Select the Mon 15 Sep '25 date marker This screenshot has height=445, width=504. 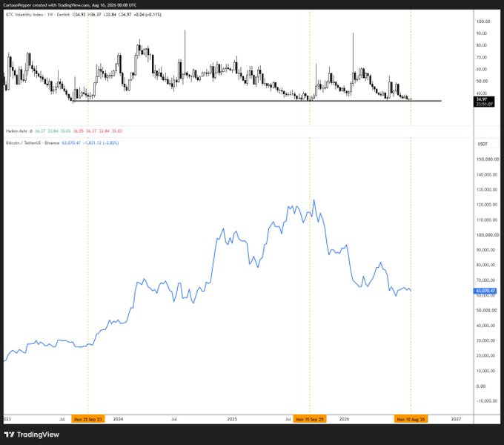[x=310, y=419]
